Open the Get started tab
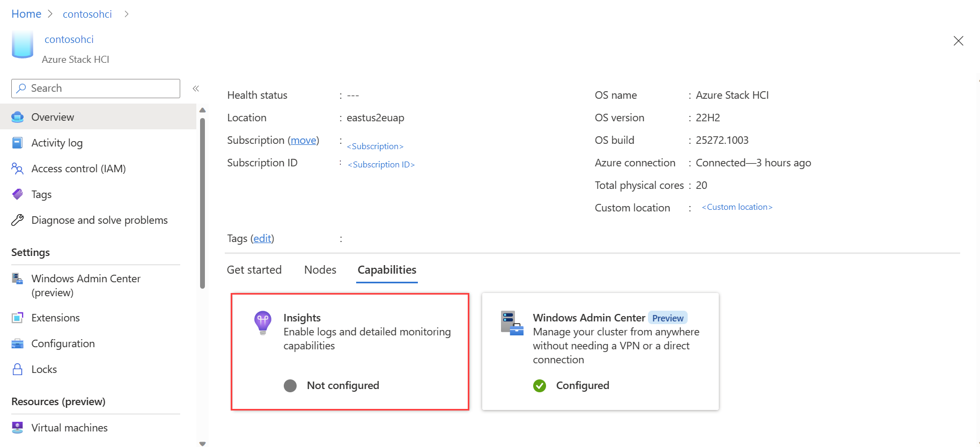980x447 pixels. (x=254, y=270)
